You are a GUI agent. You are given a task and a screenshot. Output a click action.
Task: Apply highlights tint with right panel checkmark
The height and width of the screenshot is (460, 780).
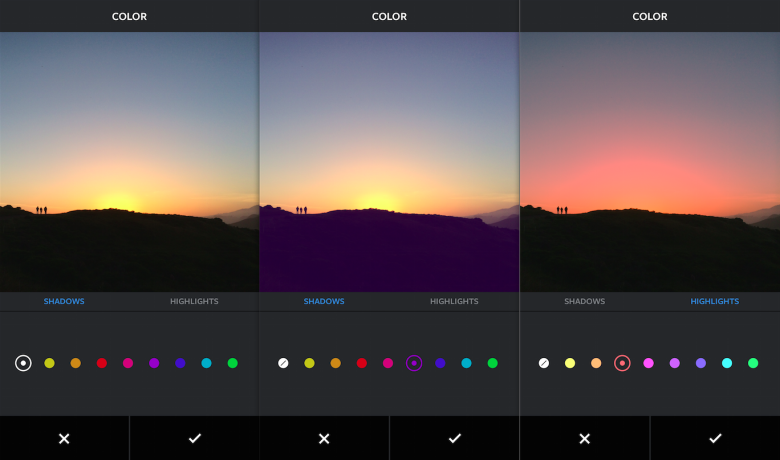(715, 438)
